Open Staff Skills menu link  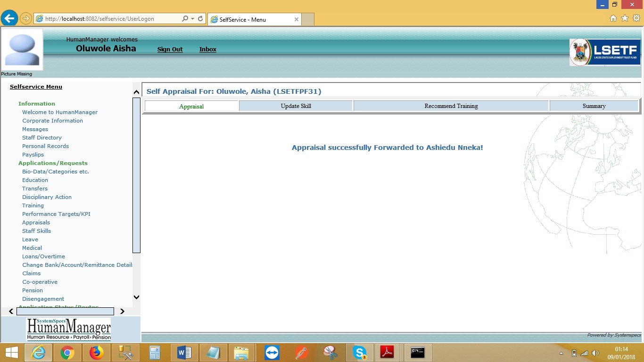click(x=36, y=231)
